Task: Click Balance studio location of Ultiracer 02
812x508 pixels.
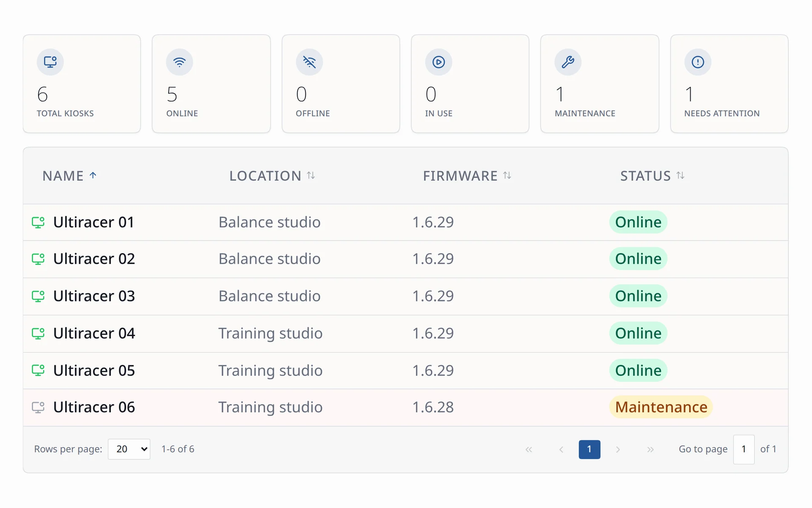Action: point(269,259)
